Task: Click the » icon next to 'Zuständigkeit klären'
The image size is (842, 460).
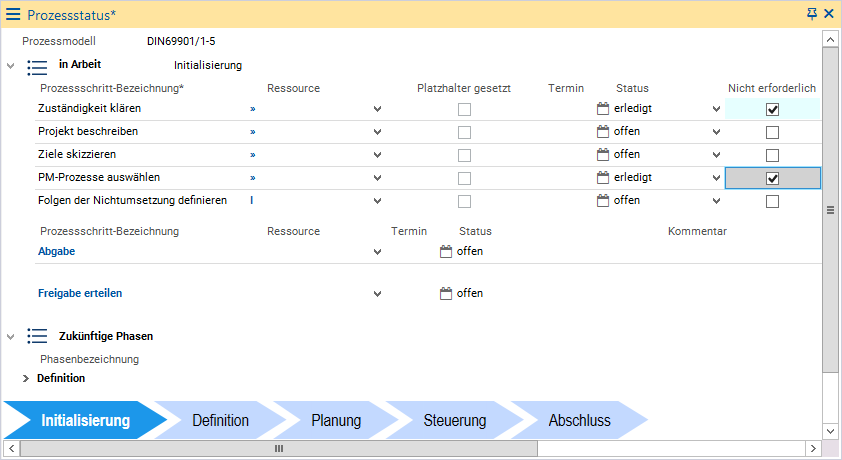Action: pos(252,109)
